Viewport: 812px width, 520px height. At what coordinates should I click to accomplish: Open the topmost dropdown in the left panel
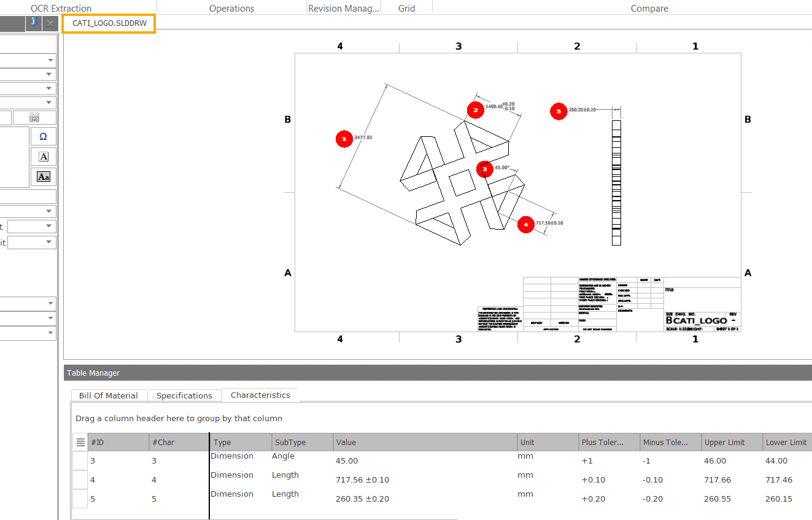tap(28, 60)
